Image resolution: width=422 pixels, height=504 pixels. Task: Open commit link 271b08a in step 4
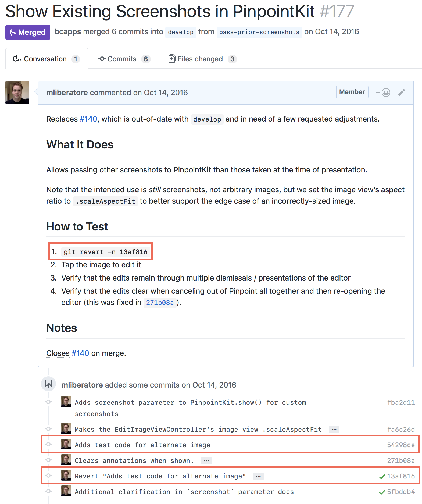pyautogui.click(x=160, y=303)
